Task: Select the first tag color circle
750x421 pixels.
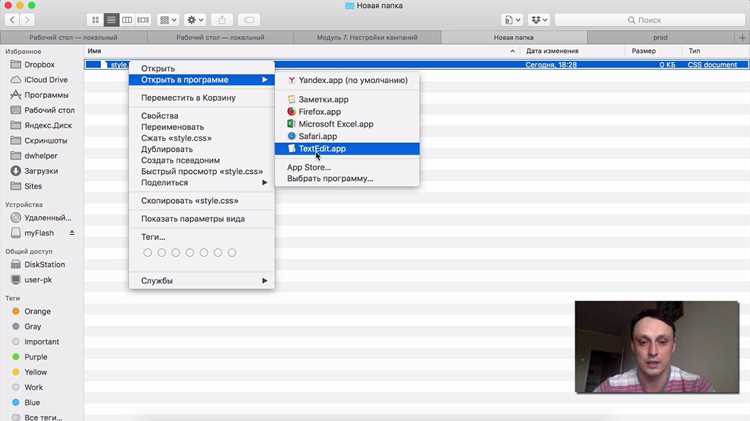Action: point(147,253)
